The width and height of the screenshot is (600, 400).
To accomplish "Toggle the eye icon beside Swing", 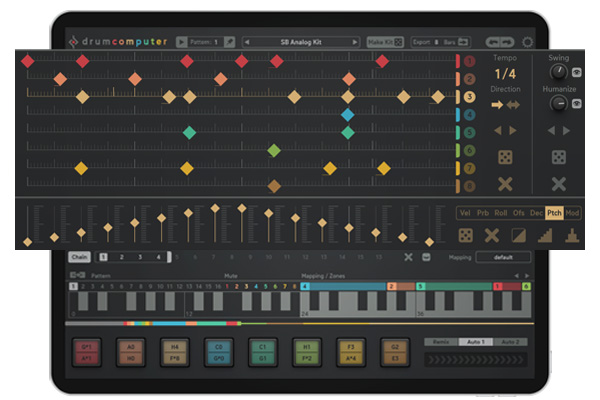I will [577, 72].
